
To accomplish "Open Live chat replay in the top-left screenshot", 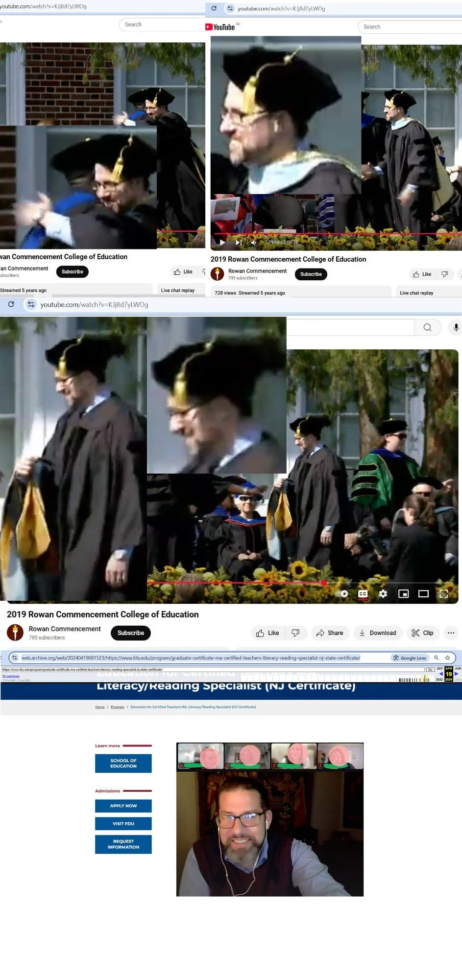I will pyautogui.click(x=178, y=290).
